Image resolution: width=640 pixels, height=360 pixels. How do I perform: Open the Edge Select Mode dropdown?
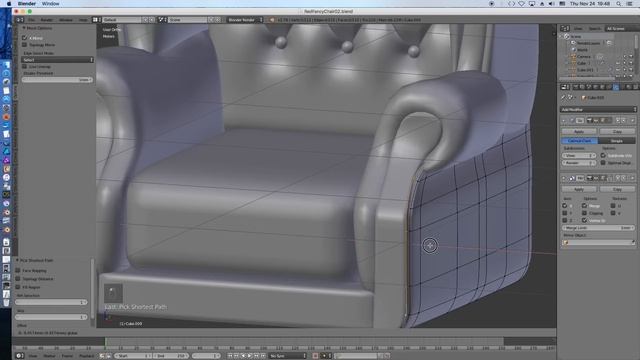57,60
